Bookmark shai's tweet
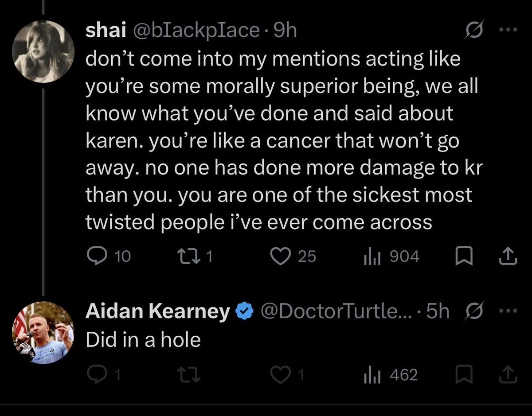 tap(462, 257)
